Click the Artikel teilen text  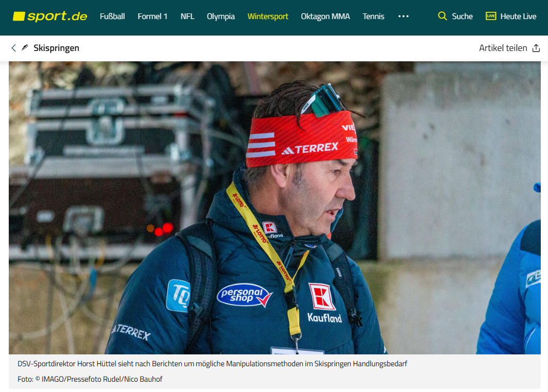(503, 48)
